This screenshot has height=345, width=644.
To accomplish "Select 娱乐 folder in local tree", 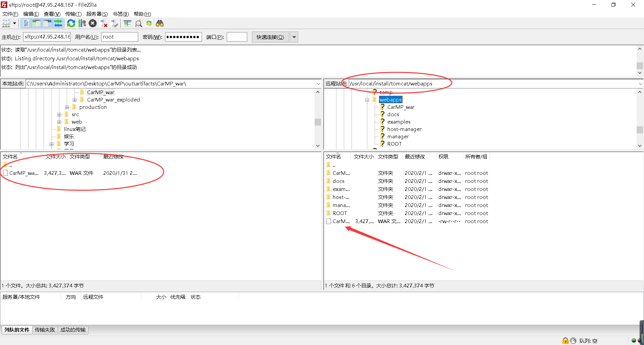I will click(69, 137).
